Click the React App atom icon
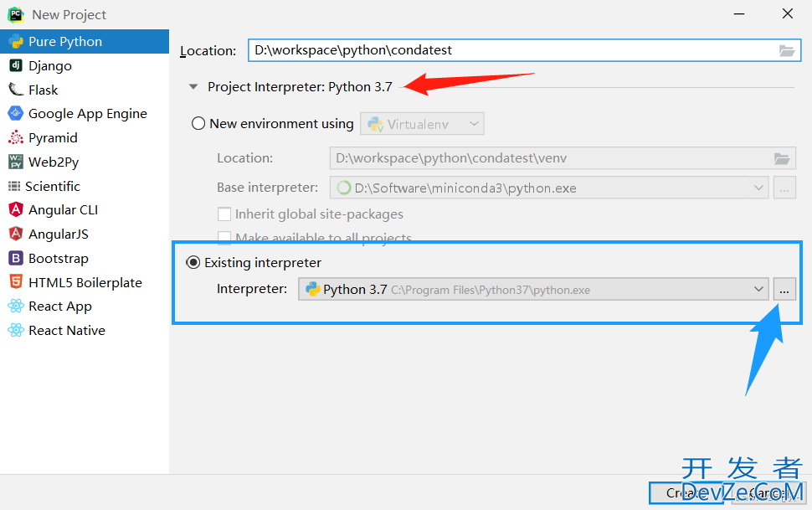Viewport: 812px width, 510px height. click(x=16, y=306)
